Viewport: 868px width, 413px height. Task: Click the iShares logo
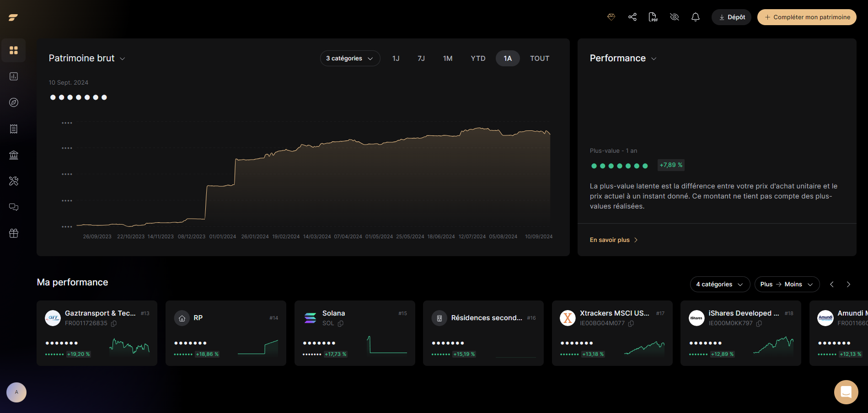tap(697, 318)
